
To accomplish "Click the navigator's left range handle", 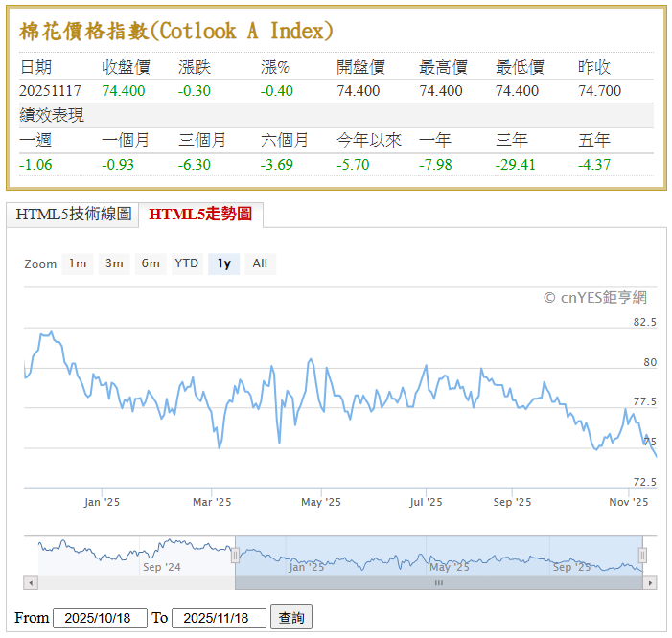I will point(235,555).
